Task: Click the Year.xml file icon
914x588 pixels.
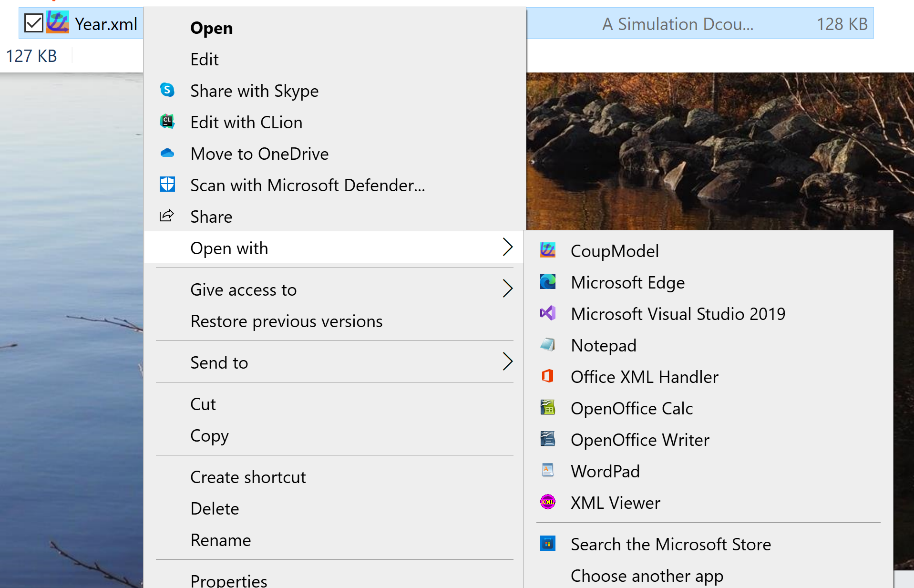Action: (58, 22)
